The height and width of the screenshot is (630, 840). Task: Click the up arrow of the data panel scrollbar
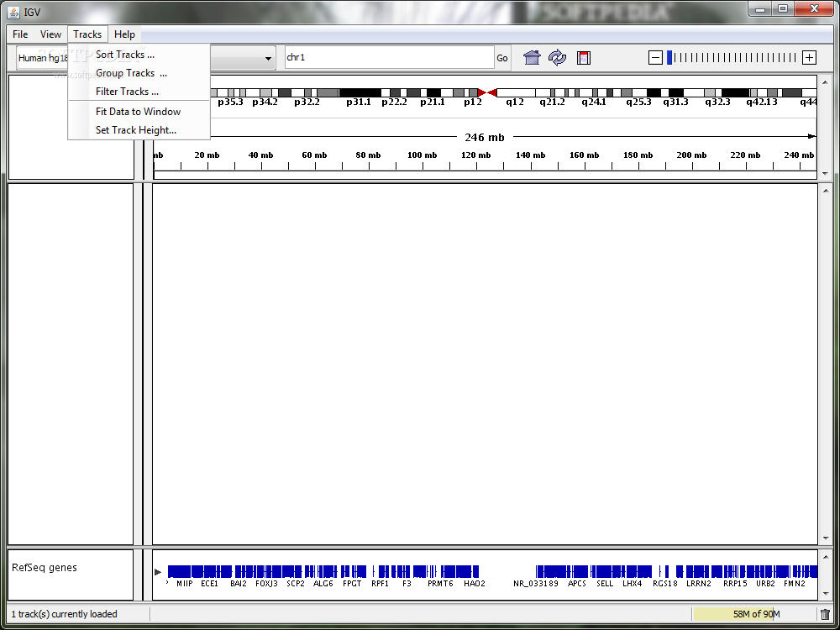[825, 190]
